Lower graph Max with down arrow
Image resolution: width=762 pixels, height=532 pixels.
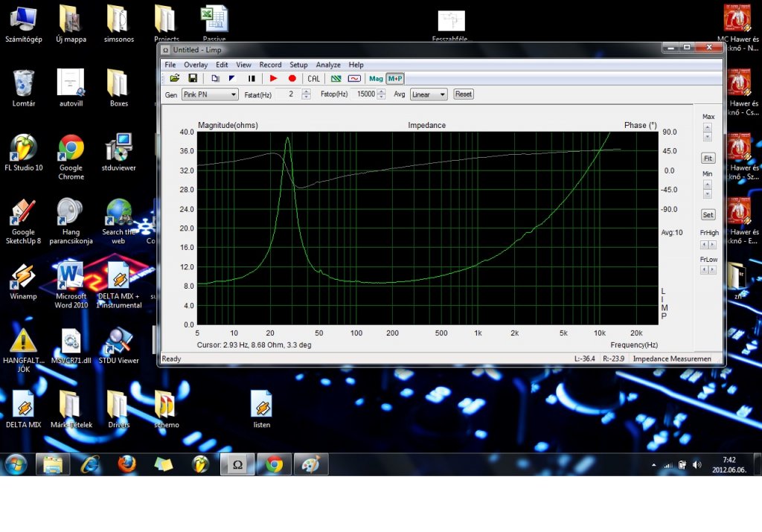pos(708,137)
